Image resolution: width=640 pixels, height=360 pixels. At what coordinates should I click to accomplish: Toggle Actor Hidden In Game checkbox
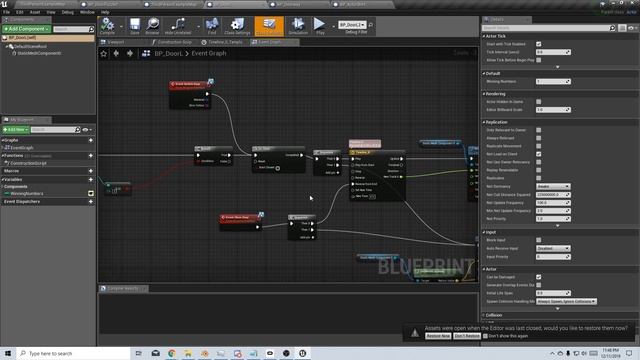click(539, 102)
